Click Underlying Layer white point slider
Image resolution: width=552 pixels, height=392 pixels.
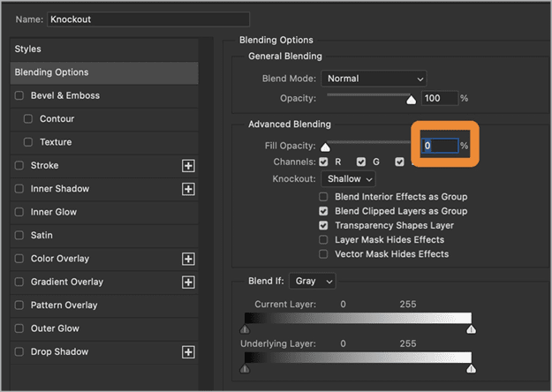tap(471, 369)
